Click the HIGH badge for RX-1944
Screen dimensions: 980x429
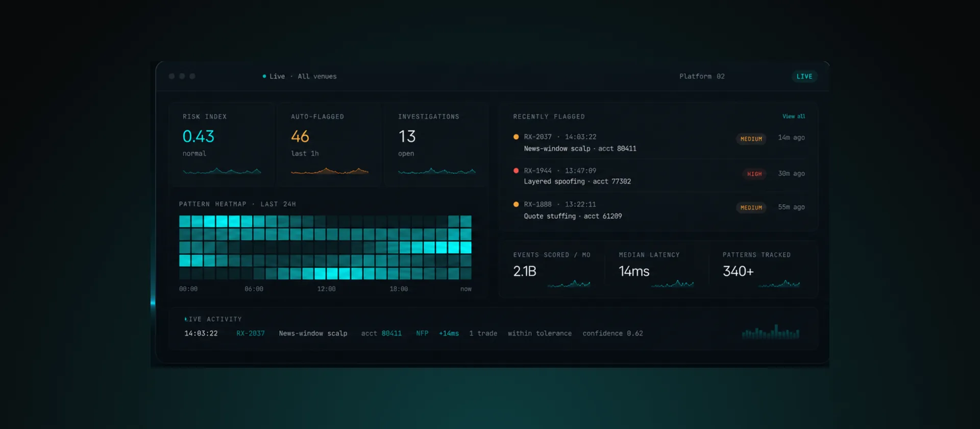pyautogui.click(x=754, y=174)
